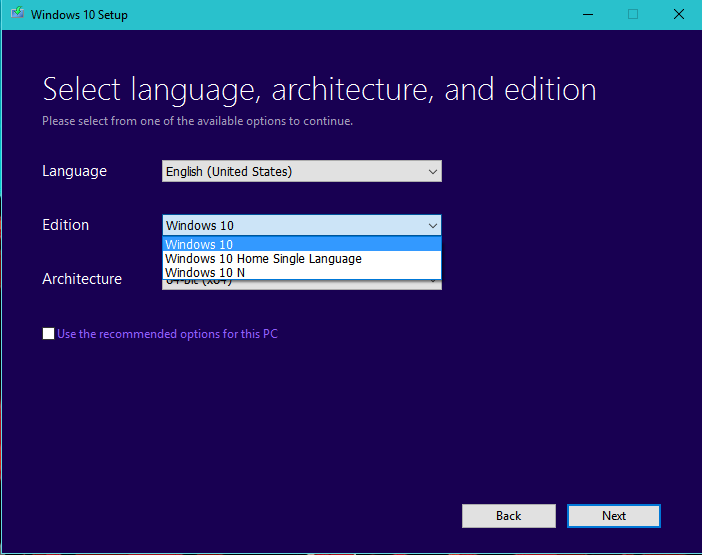Click the Architecture label

pyautogui.click(x=82, y=279)
